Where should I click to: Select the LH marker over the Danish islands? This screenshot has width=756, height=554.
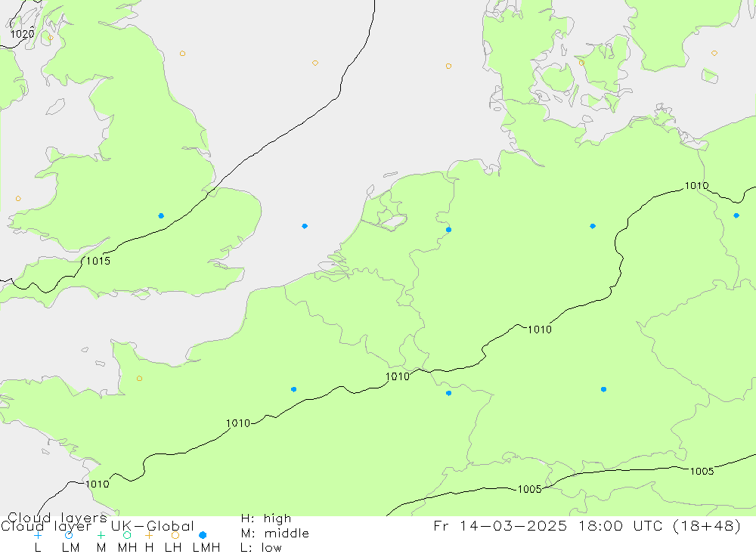[x=582, y=63]
